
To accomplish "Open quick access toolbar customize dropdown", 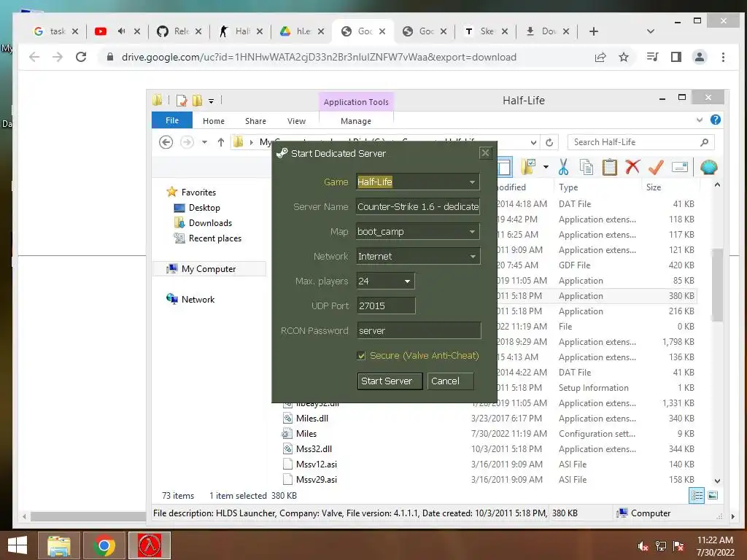I will (211, 101).
